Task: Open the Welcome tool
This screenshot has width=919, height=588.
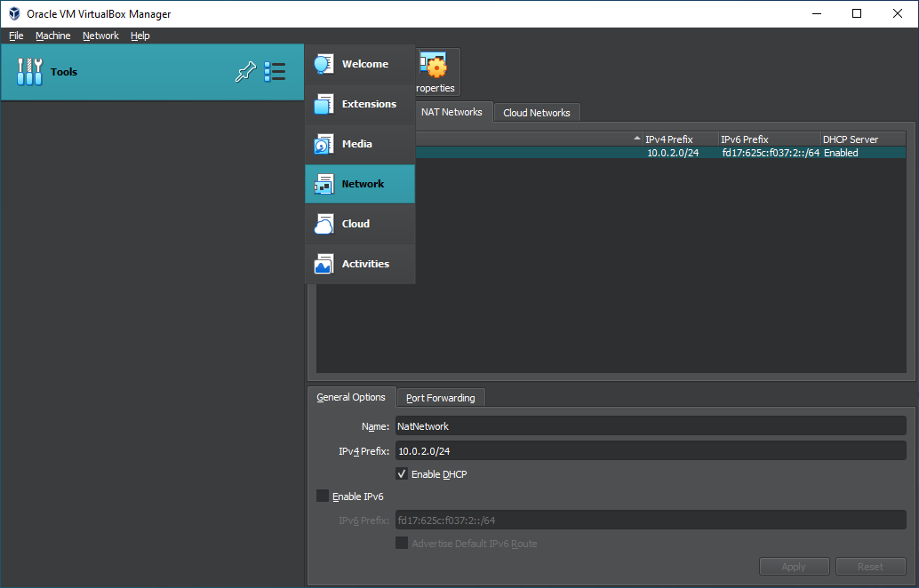Action: coord(360,64)
